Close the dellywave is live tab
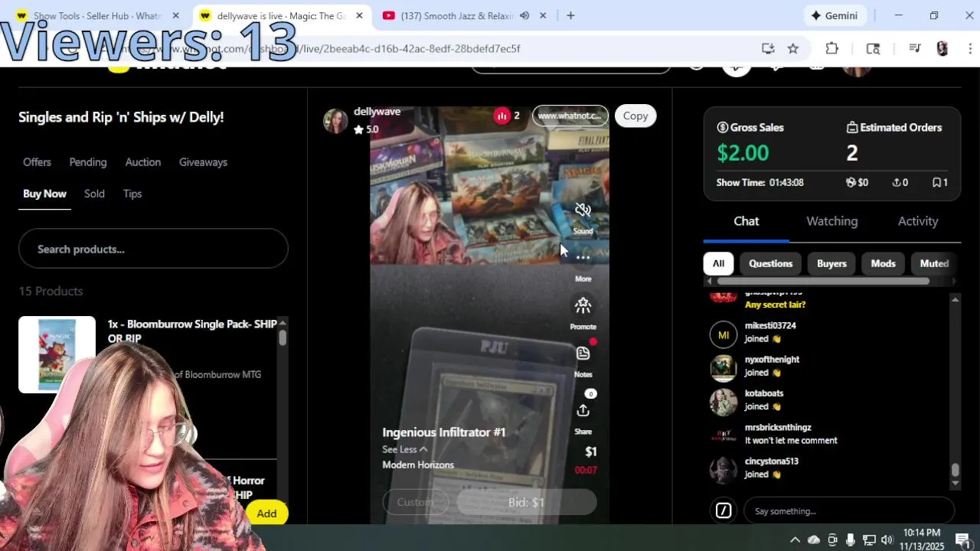The height and width of the screenshot is (551, 980). pos(359,15)
